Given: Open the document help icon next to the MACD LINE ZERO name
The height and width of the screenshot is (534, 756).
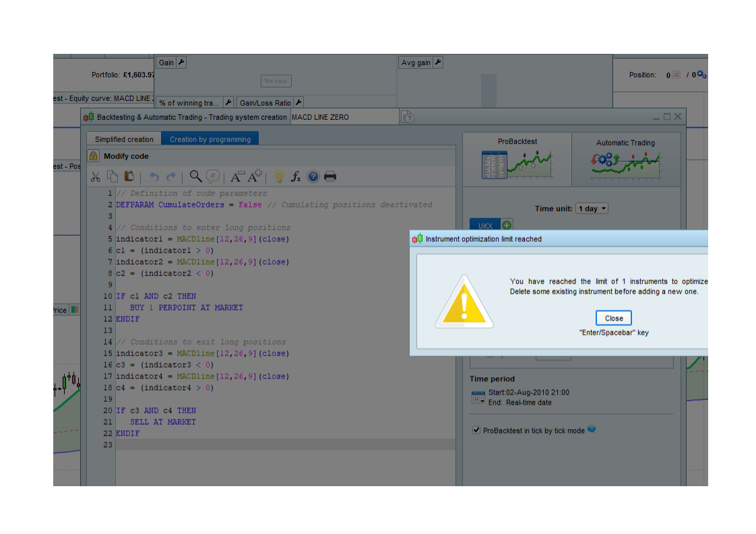Looking at the screenshot, I should [x=408, y=117].
